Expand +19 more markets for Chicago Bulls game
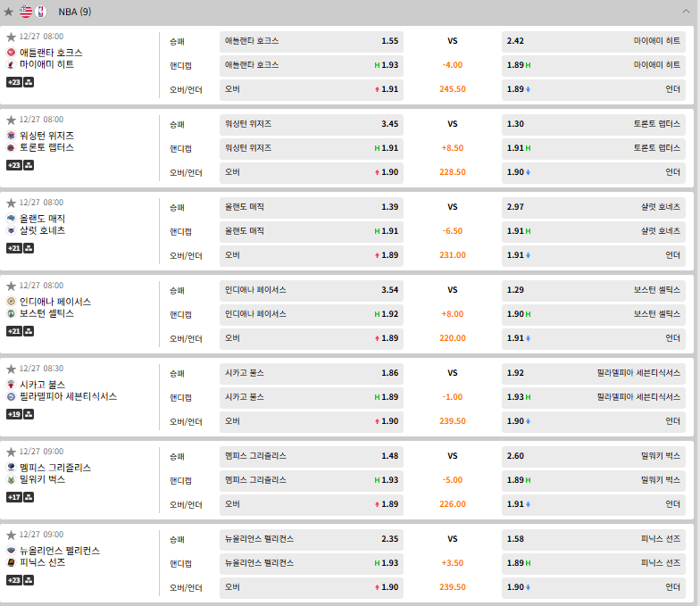Image resolution: width=700 pixels, height=606 pixels. (x=13, y=414)
